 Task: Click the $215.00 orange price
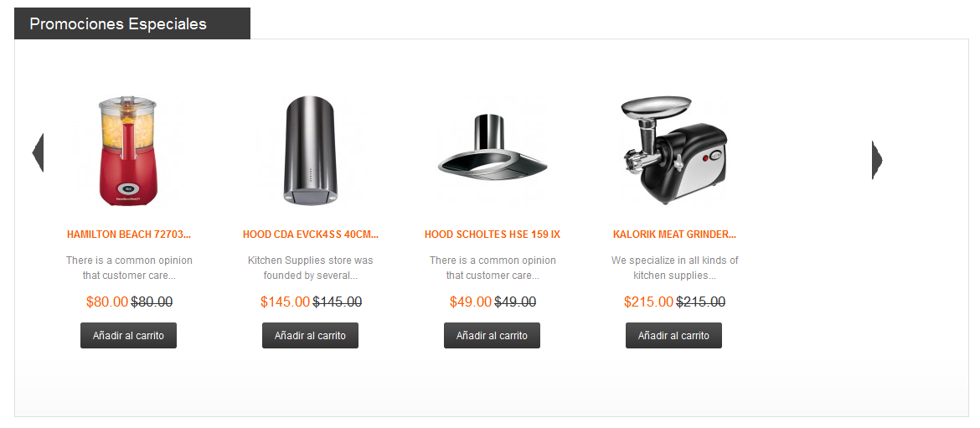click(x=649, y=302)
